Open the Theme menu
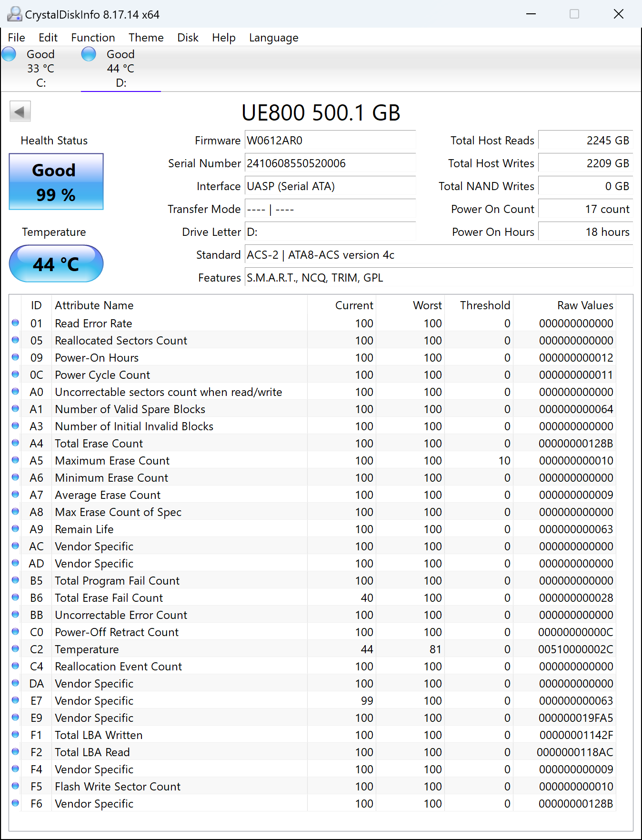The width and height of the screenshot is (642, 840). tap(146, 38)
